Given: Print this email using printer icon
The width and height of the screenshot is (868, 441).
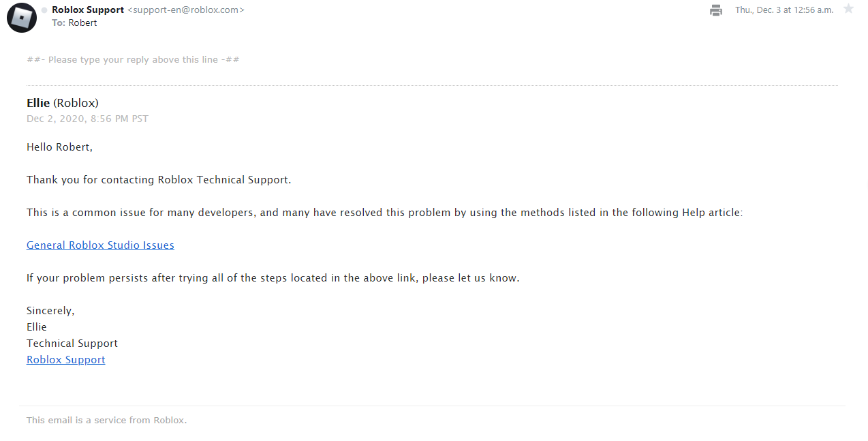Looking at the screenshot, I should tap(715, 10).
